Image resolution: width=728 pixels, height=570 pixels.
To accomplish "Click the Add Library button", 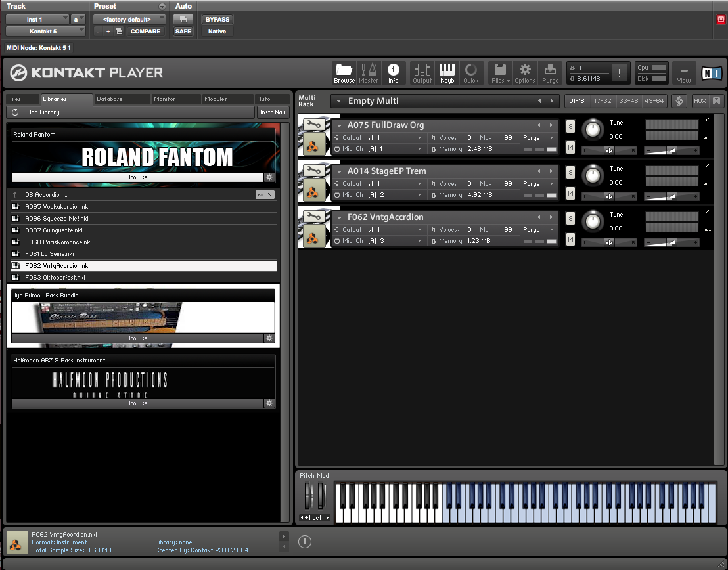I will pyautogui.click(x=43, y=112).
